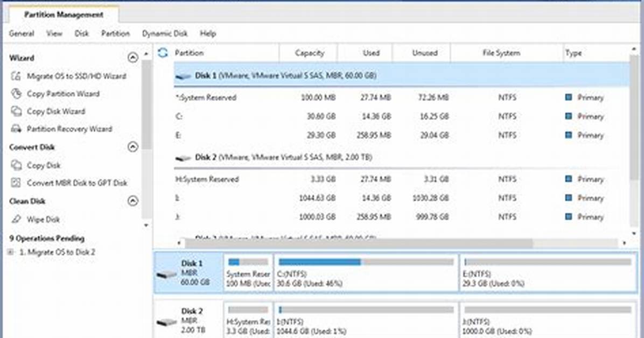Open the Help menu
Viewport: 644px width, 338px height.
click(x=208, y=34)
